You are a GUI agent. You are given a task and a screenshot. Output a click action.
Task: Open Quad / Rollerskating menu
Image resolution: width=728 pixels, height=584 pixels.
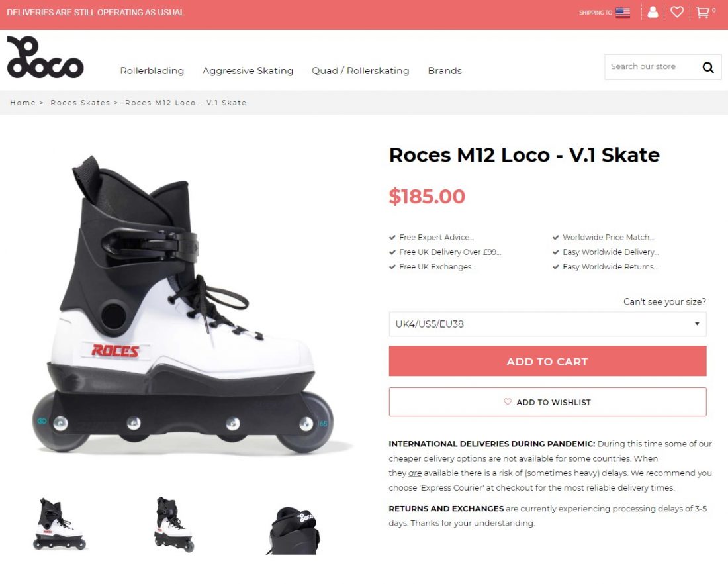pyautogui.click(x=361, y=71)
